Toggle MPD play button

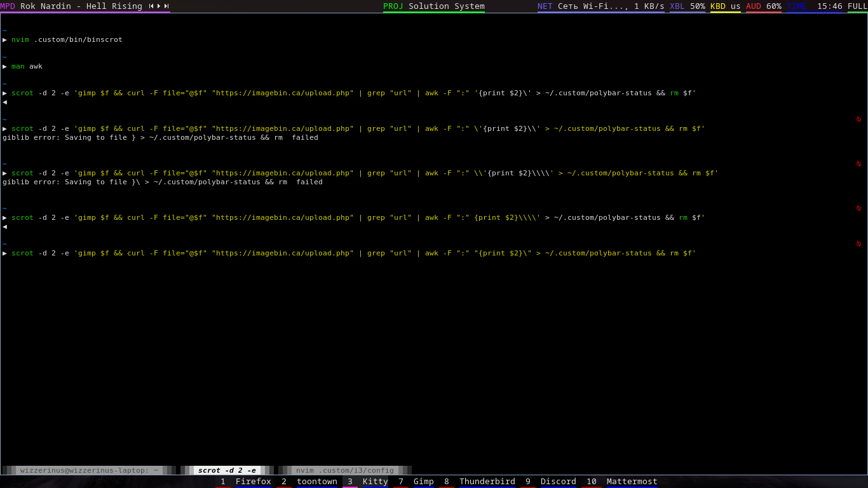[x=159, y=6]
